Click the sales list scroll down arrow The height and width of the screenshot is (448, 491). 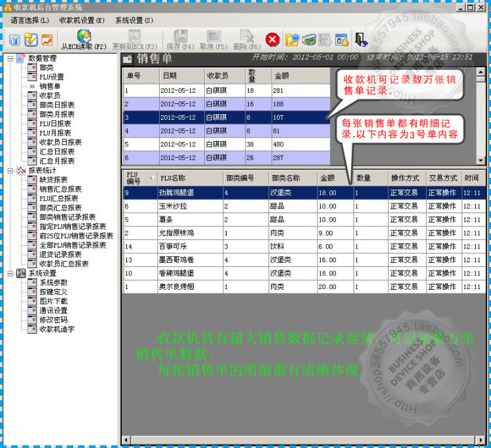(481, 160)
